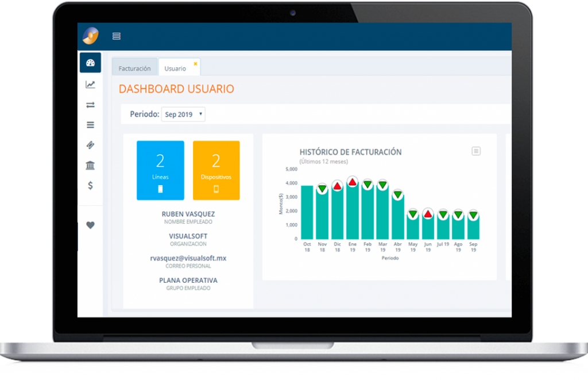
Task: Open the bank building sidebar icon
Action: 90,165
